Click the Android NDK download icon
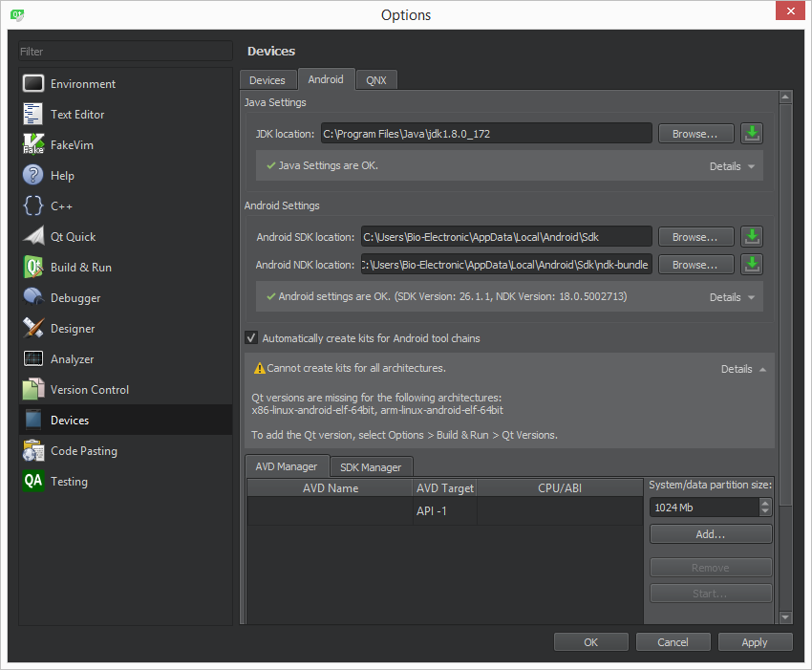812x670 pixels. click(x=753, y=265)
